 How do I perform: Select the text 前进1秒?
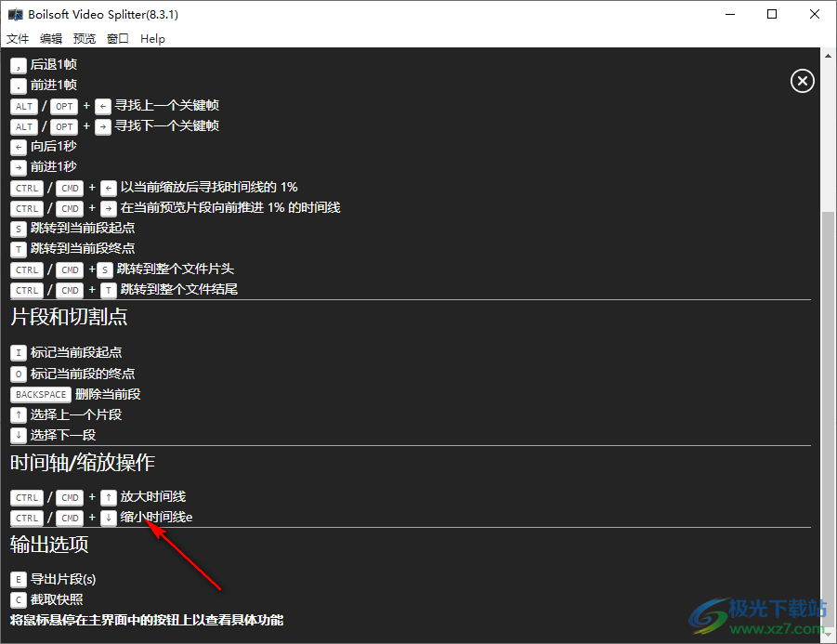point(53,166)
